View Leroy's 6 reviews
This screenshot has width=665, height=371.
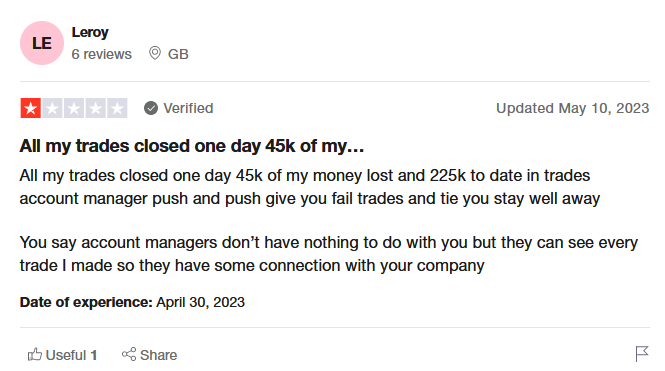101,54
